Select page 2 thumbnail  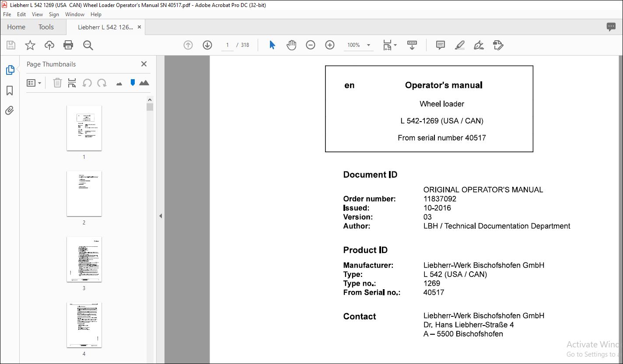[x=84, y=193]
